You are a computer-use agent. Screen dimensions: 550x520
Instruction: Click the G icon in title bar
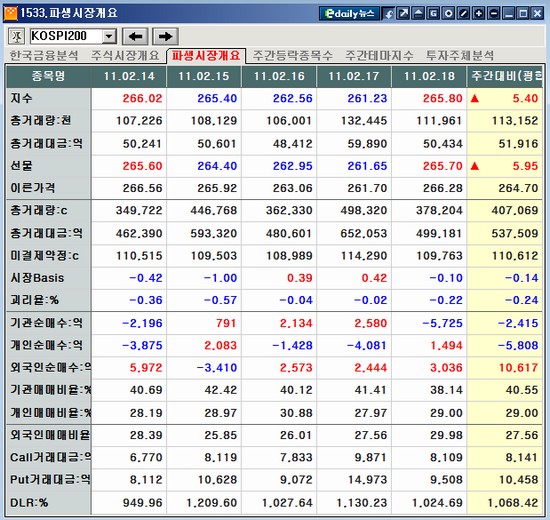pyautogui.click(x=434, y=14)
